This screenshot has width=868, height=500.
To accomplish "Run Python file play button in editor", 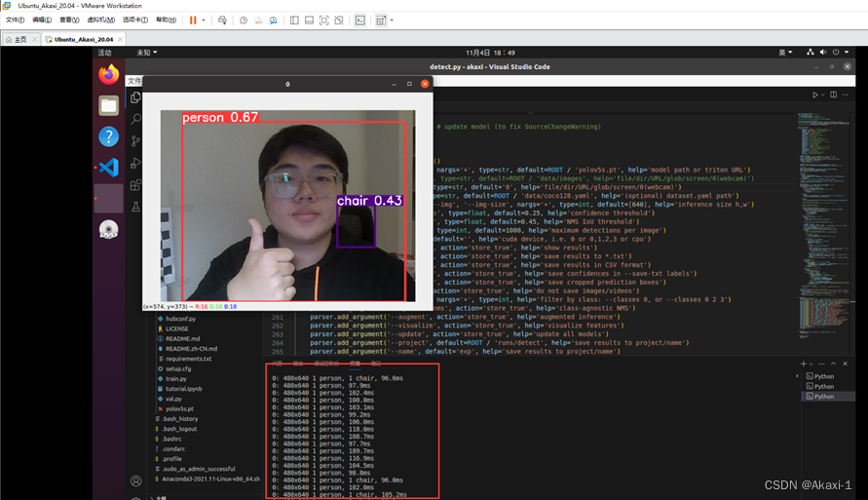I will pyautogui.click(x=814, y=95).
